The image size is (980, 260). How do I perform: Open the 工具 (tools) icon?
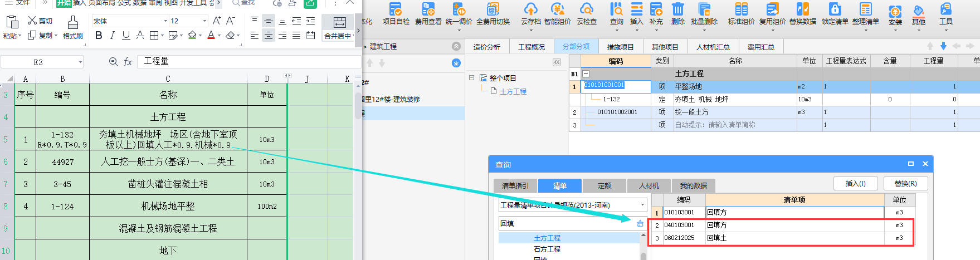[x=946, y=9]
